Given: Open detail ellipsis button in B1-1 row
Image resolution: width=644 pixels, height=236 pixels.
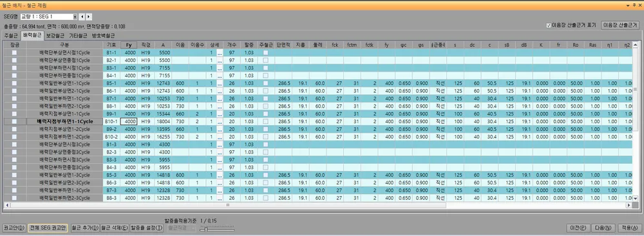Looking at the screenshot, I should point(220,53).
